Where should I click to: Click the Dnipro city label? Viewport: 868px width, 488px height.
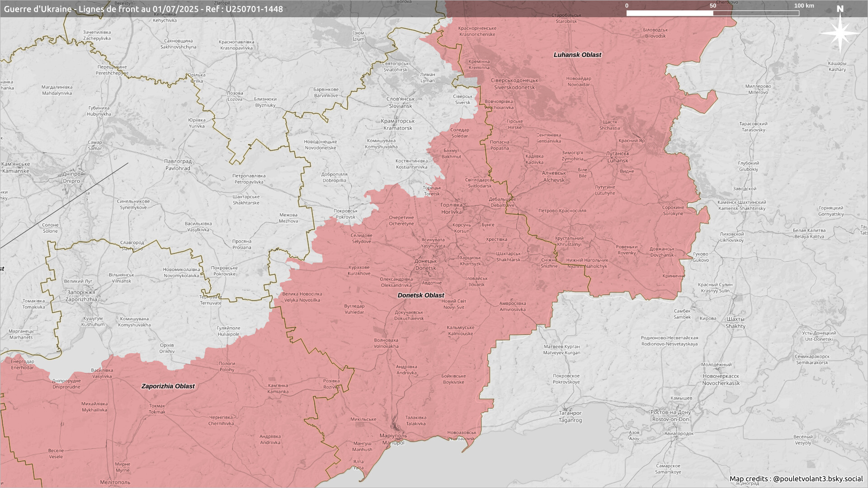tap(71, 178)
